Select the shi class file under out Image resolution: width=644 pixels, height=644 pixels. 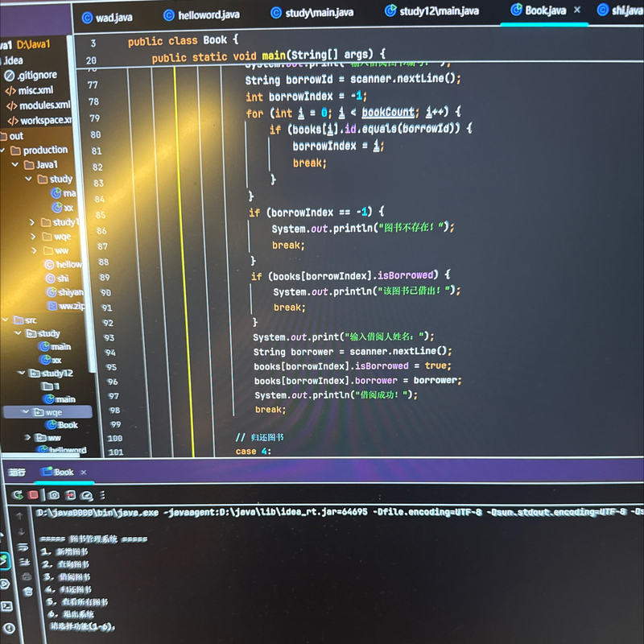(57, 279)
